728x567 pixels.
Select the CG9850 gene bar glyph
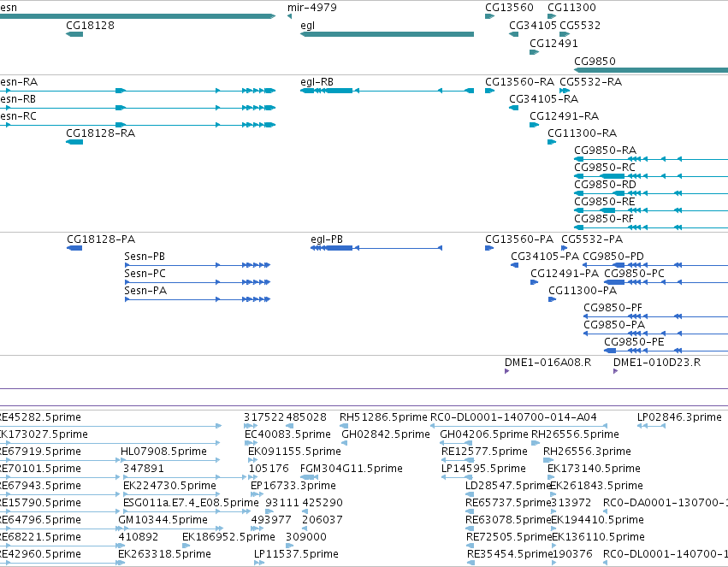click(651, 70)
